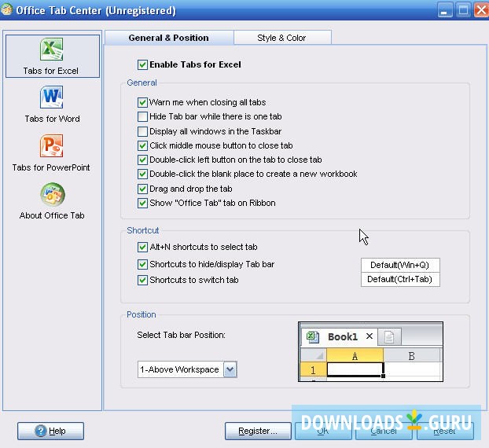This screenshot has width=489, height=448.
Task: Open the Tab bar Position dropdown arrow
Action: [230, 369]
